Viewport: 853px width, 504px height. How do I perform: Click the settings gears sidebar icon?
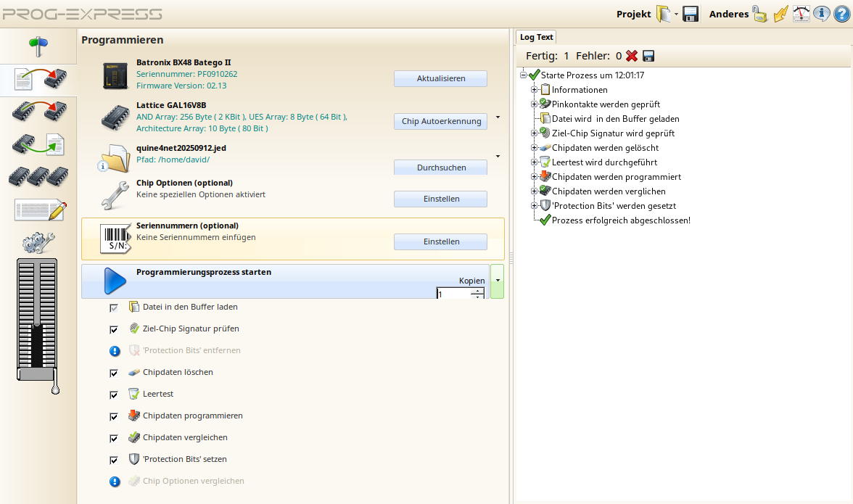coord(38,242)
